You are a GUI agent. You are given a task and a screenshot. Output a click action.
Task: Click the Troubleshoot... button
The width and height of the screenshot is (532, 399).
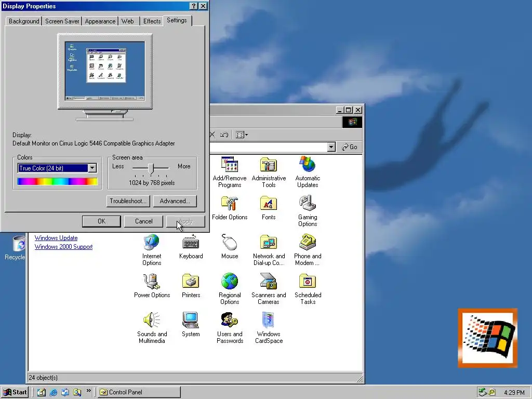128,201
